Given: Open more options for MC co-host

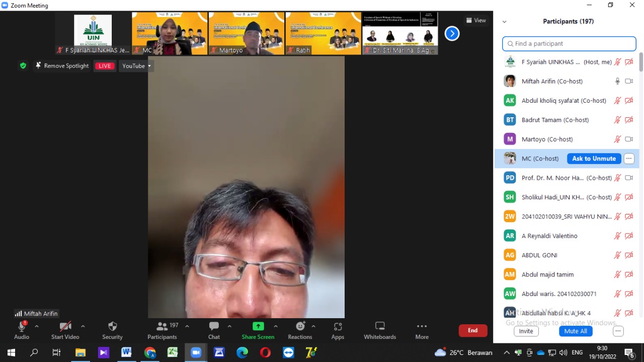Looking at the screenshot, I should 629,159.
